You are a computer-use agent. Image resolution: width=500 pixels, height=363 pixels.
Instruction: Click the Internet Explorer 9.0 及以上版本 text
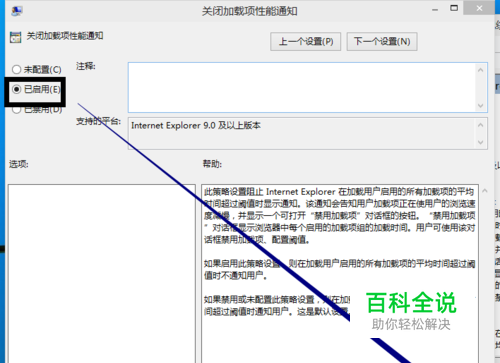click(x=196, y=126)
